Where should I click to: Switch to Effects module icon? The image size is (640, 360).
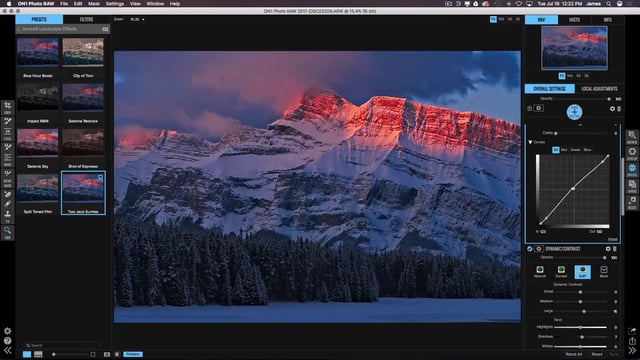click(x=632, y=169)
